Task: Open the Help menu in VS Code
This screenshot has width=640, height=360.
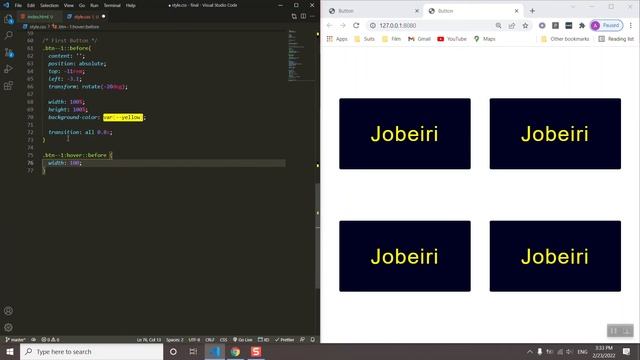Action: [131, 5]
